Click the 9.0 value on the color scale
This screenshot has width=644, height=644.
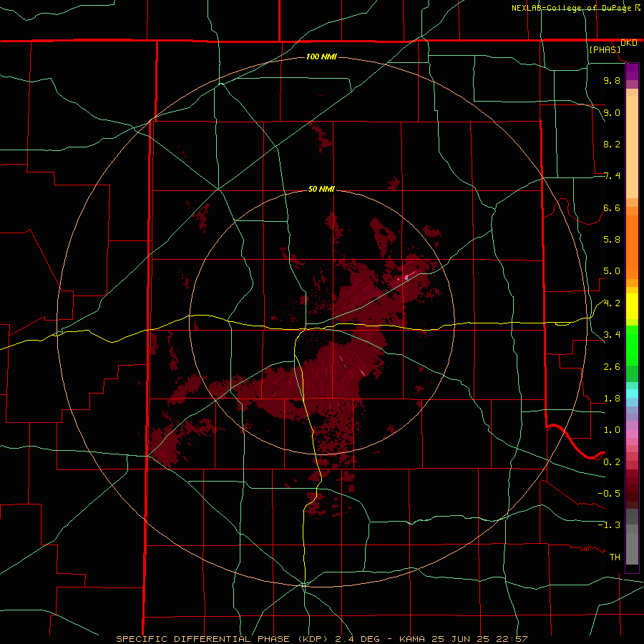(612, 112)
